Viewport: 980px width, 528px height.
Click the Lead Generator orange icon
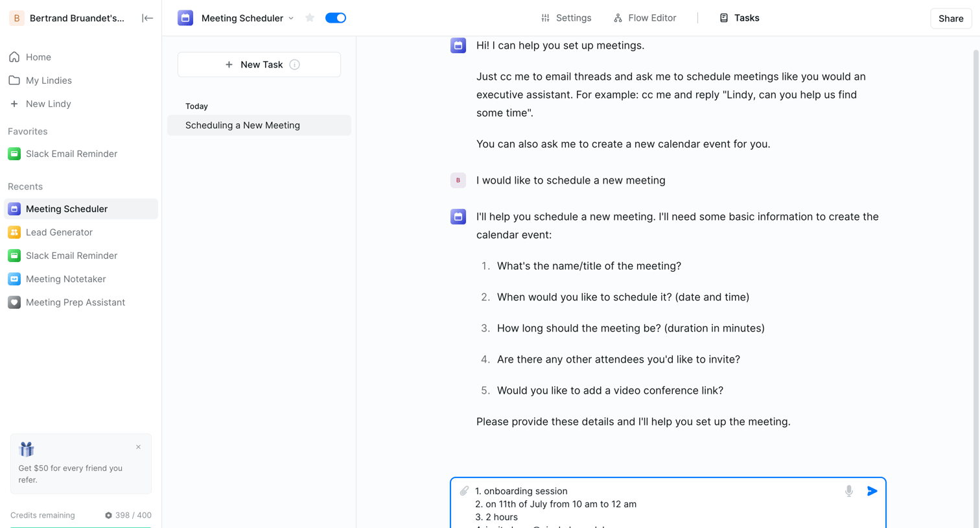(x=14, y=232)
